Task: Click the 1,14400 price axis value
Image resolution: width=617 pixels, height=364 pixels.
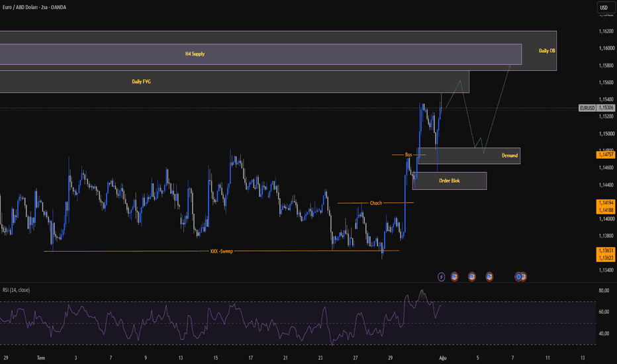Action: coord(606,185)
